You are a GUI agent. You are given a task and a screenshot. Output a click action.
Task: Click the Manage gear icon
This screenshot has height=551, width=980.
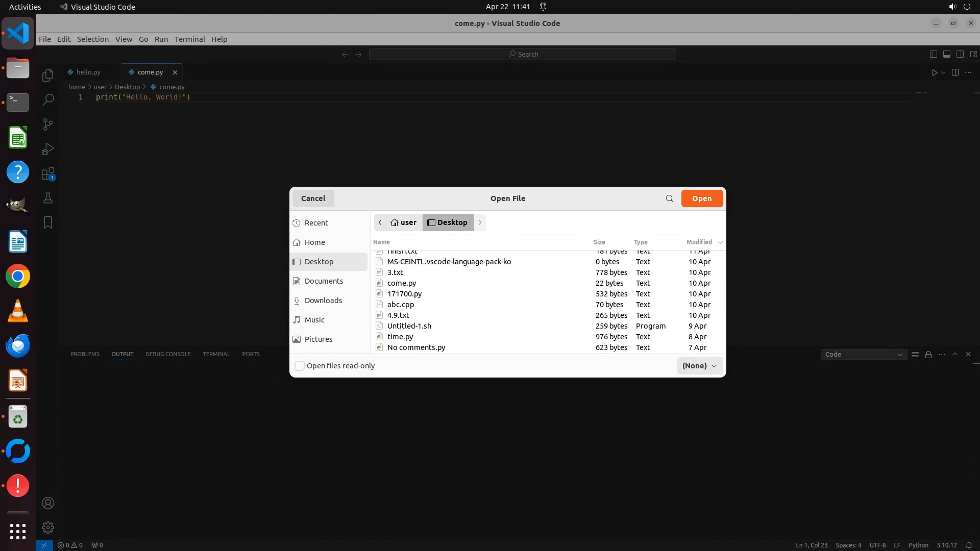click(x=48, y=528)
